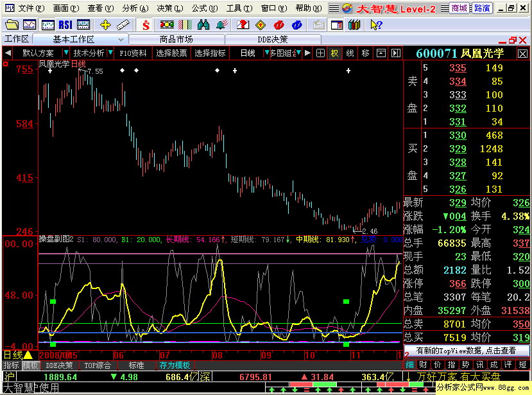The width and height of the screenshot is (532, 395).
Task: Click the crosshair grid icon on chart toolbar
Action: tap(320, 53)
